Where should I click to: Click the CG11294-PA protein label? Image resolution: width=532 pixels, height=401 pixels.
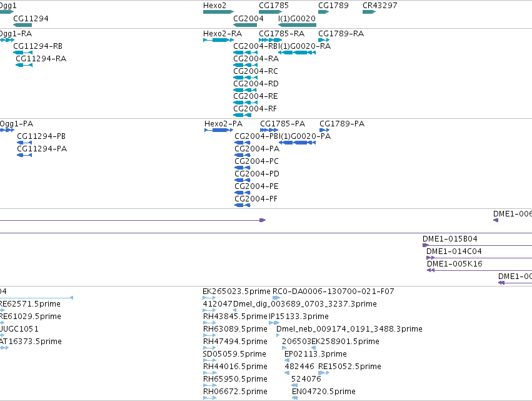(x=42, y=149)
